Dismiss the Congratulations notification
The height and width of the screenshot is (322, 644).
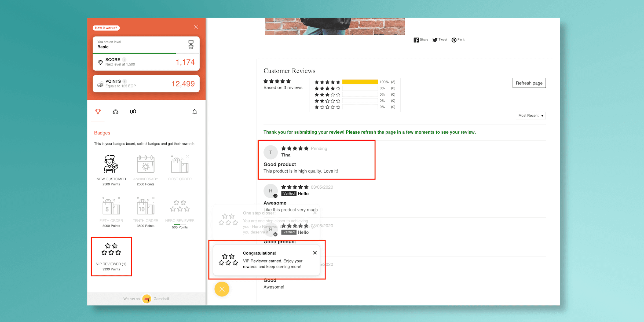tap(315, 253)
